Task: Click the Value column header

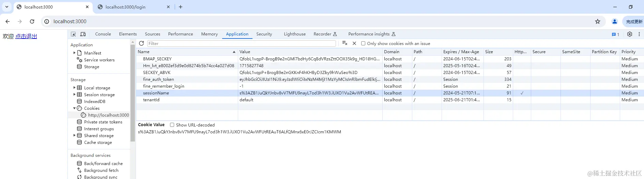Action: pyautogui.click(x=310, y=51)
